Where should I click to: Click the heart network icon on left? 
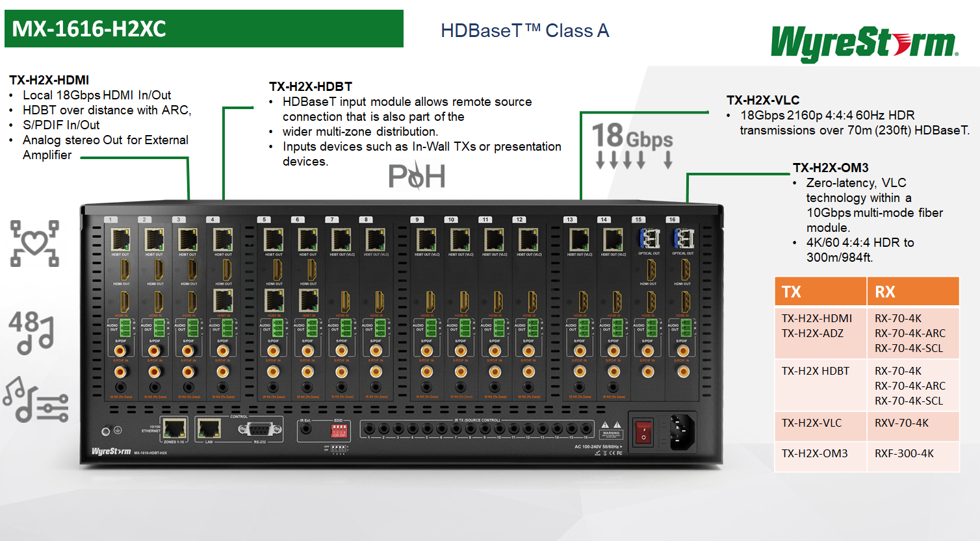coord(34,244)
